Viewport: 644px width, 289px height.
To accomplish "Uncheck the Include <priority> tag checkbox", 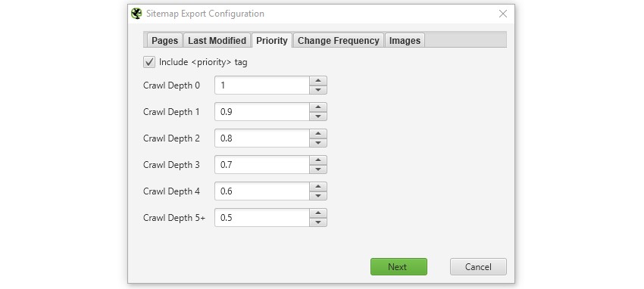I will coord(149,62).
